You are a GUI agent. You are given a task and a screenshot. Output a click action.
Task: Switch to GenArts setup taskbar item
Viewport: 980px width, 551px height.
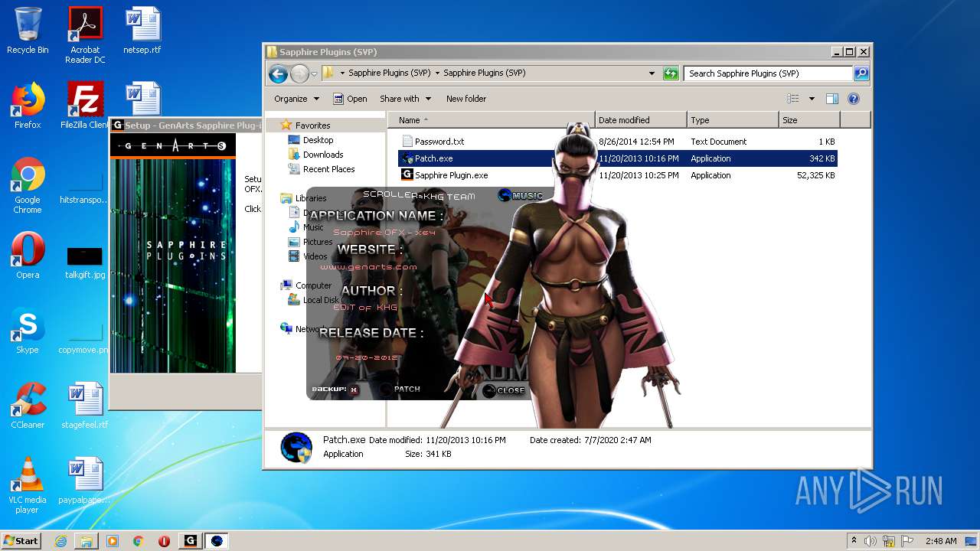[x=191, y=541]
